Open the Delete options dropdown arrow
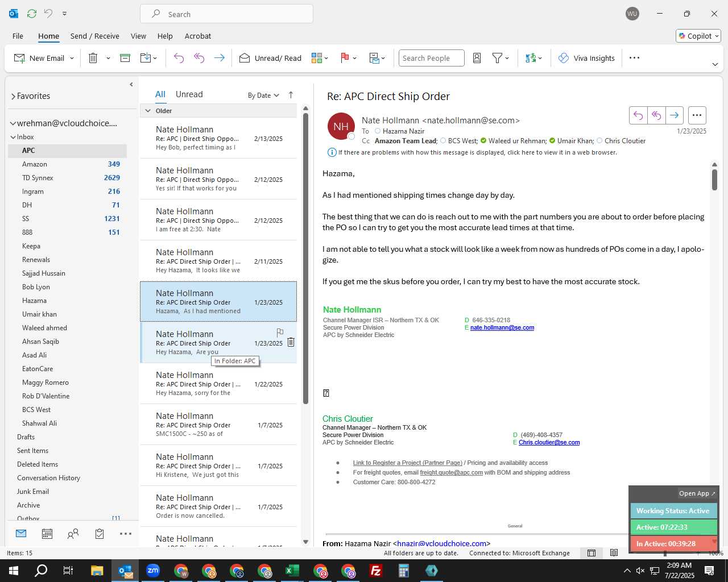Image resolution: width=728 pixels, height=582 pixels. 108,58
